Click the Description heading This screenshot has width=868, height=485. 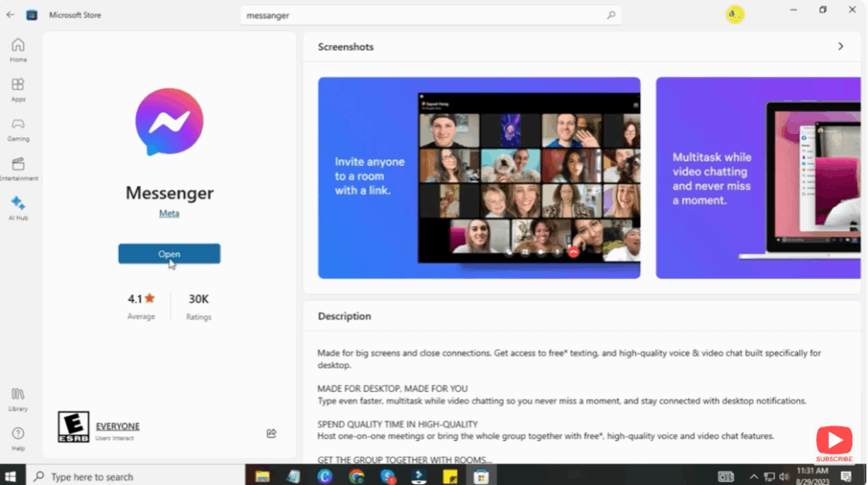point(344,316)
